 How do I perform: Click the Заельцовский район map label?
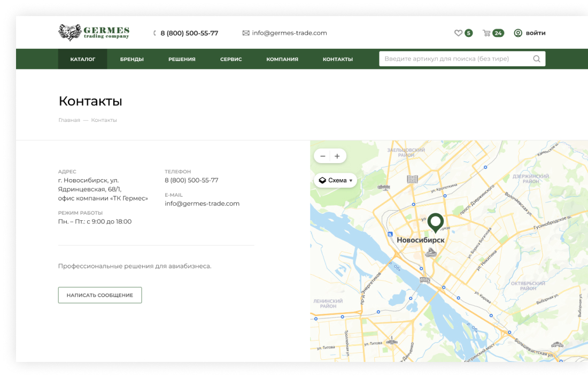(406, 152)
